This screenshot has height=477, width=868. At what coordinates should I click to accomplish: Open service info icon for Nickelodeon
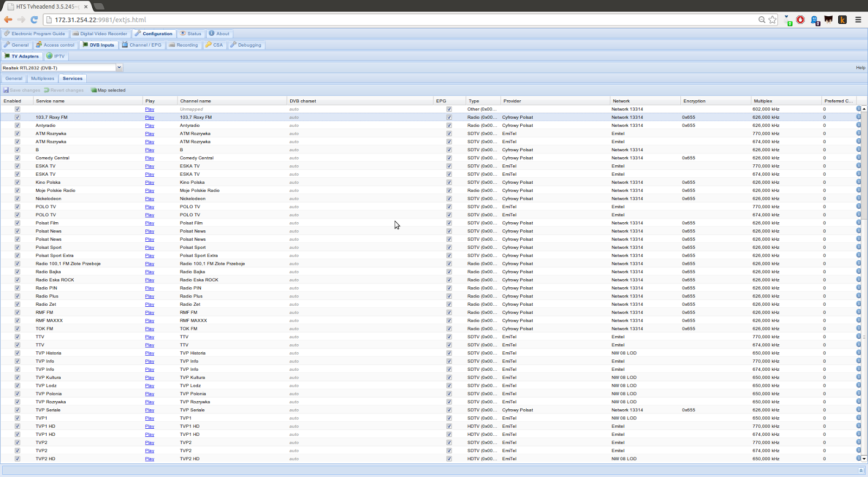[858, 198]
